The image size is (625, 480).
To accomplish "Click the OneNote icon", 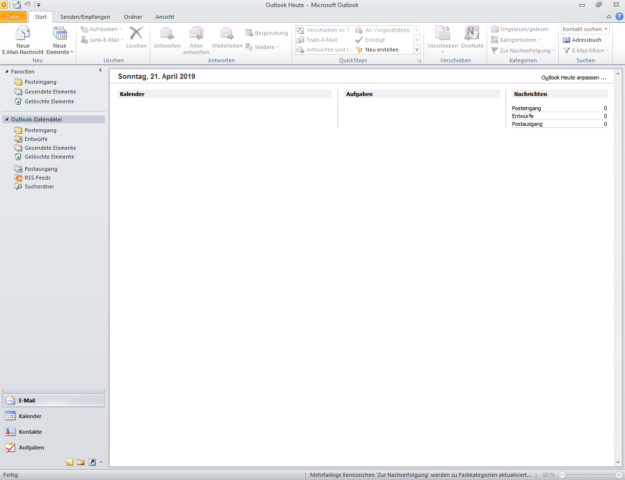I will click(472, 37).
